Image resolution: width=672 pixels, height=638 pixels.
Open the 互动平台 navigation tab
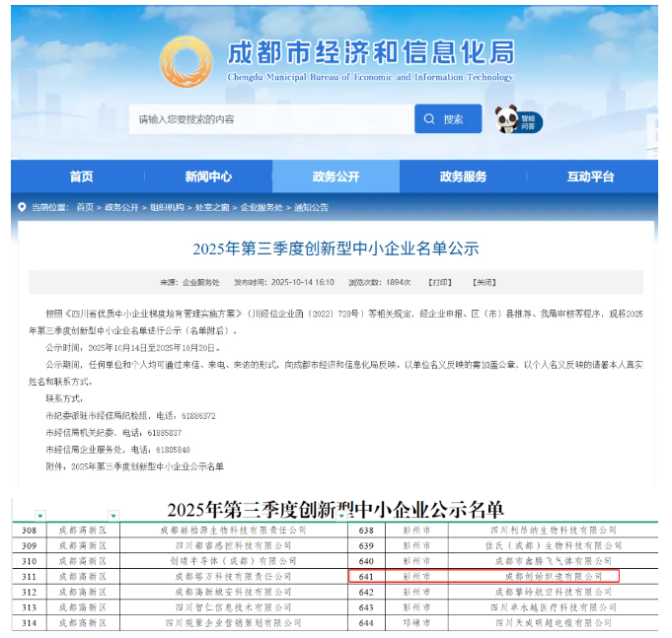(590, 177)
